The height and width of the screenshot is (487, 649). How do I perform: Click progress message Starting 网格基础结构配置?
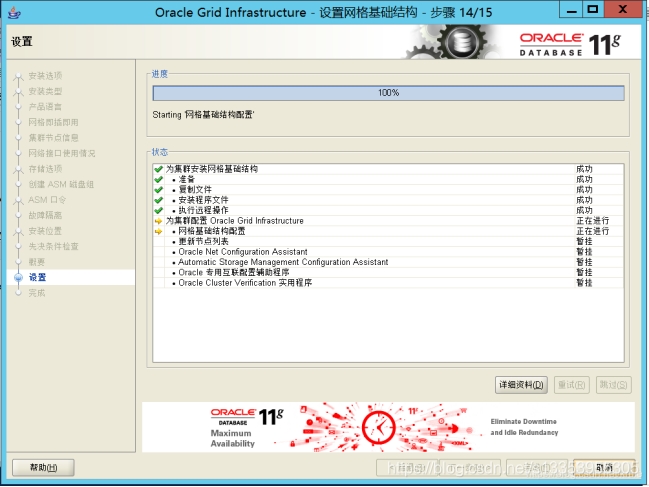click(203, 115)
